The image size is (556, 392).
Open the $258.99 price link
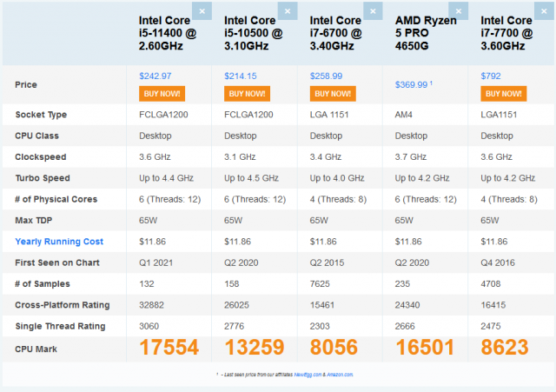[x=327, y=76]
